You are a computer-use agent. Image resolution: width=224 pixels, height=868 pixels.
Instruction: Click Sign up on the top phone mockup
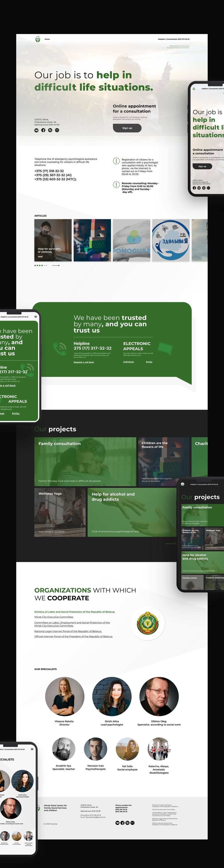tap(202, 166)
